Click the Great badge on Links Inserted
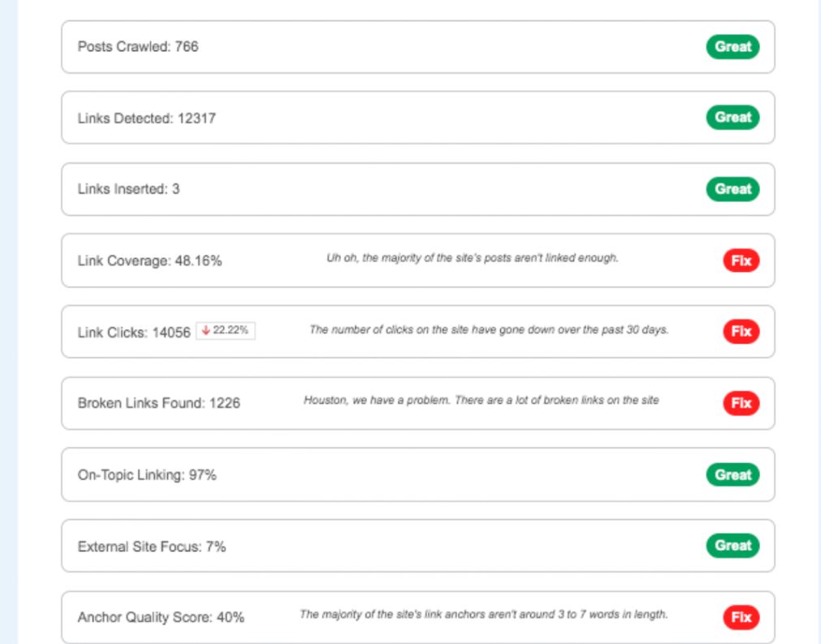821x644 pixels. [732, 189]
